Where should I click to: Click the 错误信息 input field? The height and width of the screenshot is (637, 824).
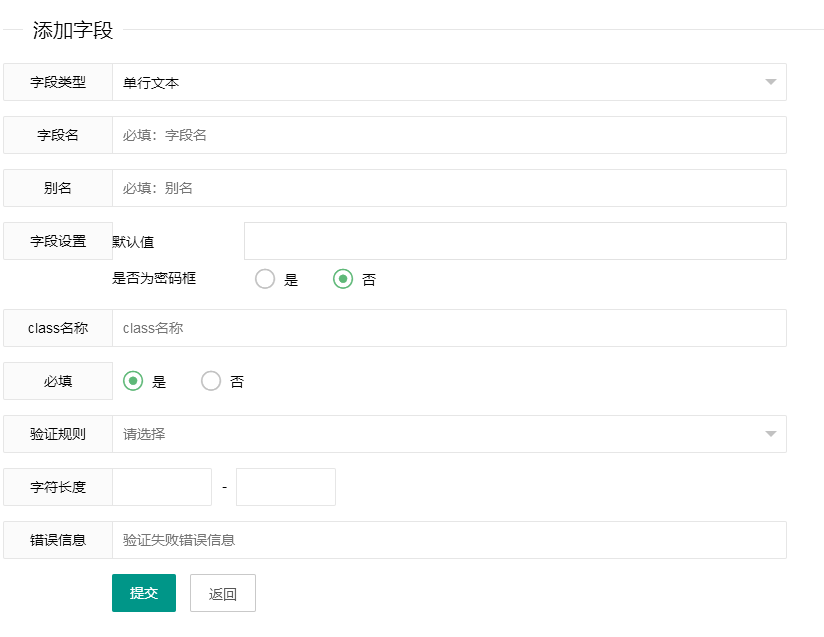click(450, 539)
